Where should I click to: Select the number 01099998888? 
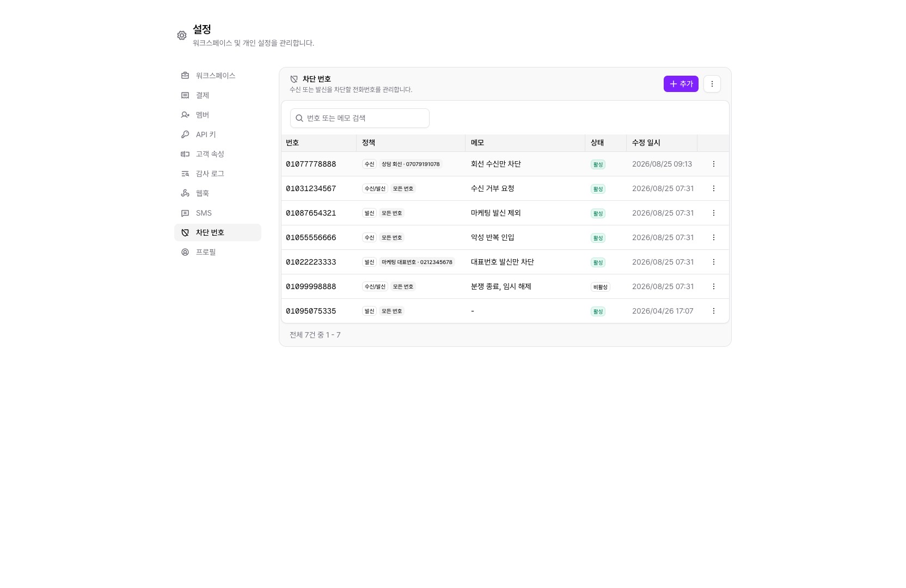[x=311, y=286]
